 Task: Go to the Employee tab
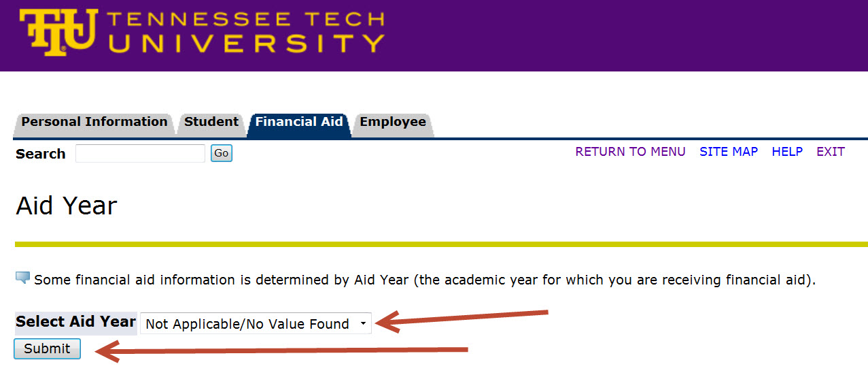click(393, 123)
